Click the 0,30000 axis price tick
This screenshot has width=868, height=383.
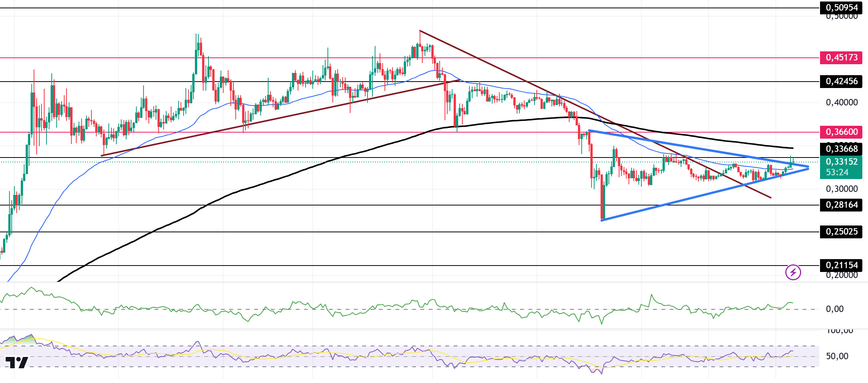pyautogui.click(x=842, y=189)
